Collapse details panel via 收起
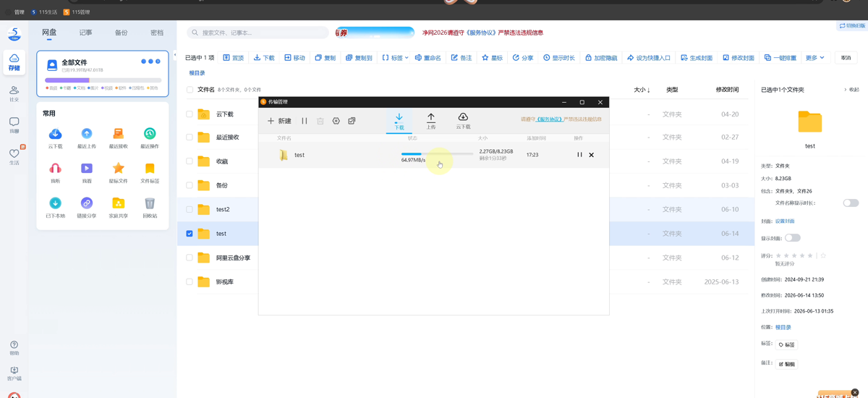868x398 pixels. [851, 90]
